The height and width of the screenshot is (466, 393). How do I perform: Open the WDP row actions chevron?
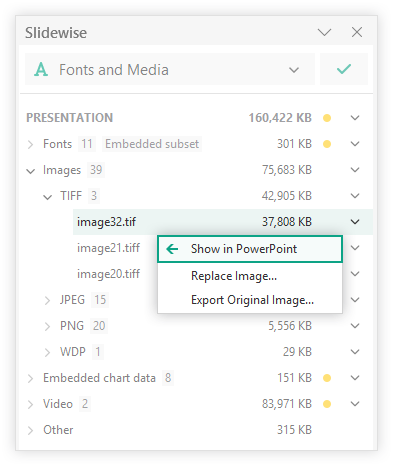[x=355, y=352]
